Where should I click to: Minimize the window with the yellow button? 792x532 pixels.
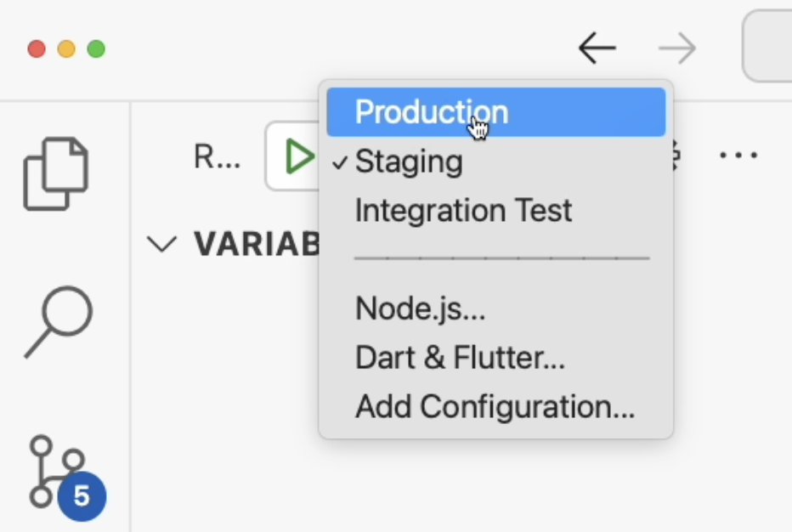pos(66,48)
